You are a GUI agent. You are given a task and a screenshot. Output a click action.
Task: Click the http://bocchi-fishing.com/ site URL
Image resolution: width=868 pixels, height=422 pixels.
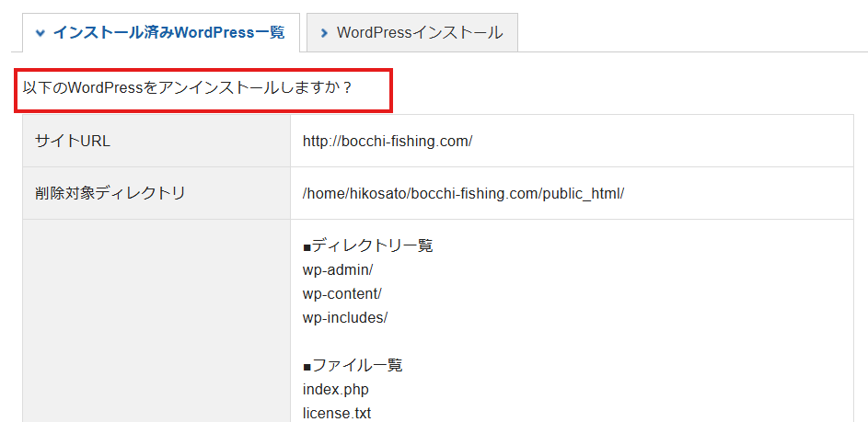pos(387,141)
